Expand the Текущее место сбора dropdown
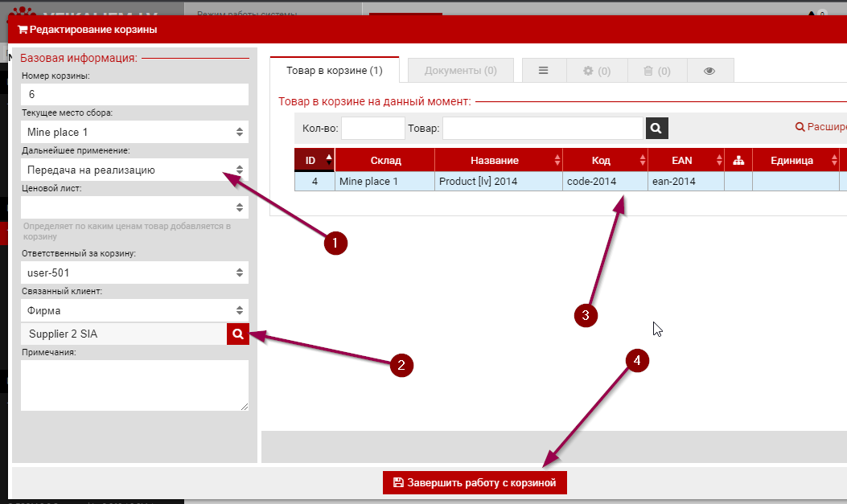Viewport: 847px width, 504px height. pos(134,132)
